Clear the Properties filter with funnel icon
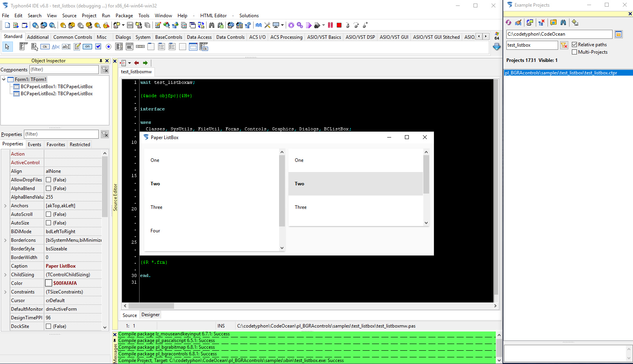Screen dimensions: 633x364 (x=105, y=134)
